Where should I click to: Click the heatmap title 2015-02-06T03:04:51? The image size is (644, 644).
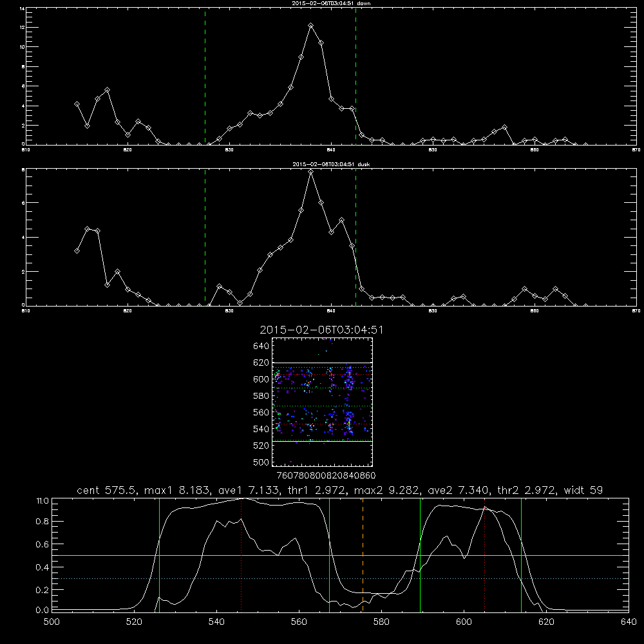(321, 330)
